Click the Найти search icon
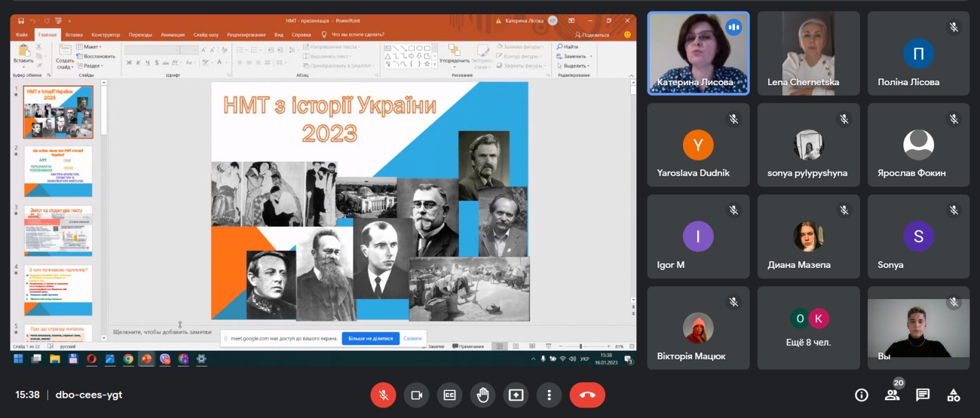This screenshot has width=980, height=418. click(560, 47)
